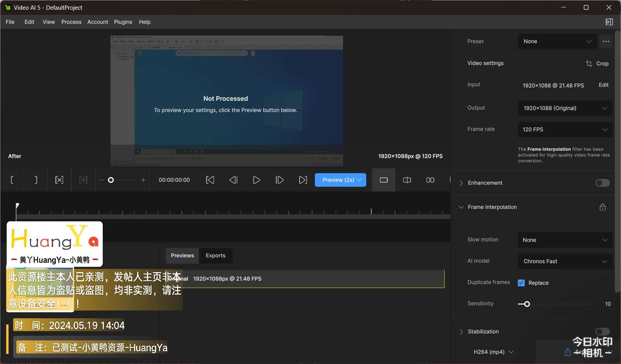The width and height of the screenshot is (621, 364).
Task: Open the Process menu
Action: 71,22
